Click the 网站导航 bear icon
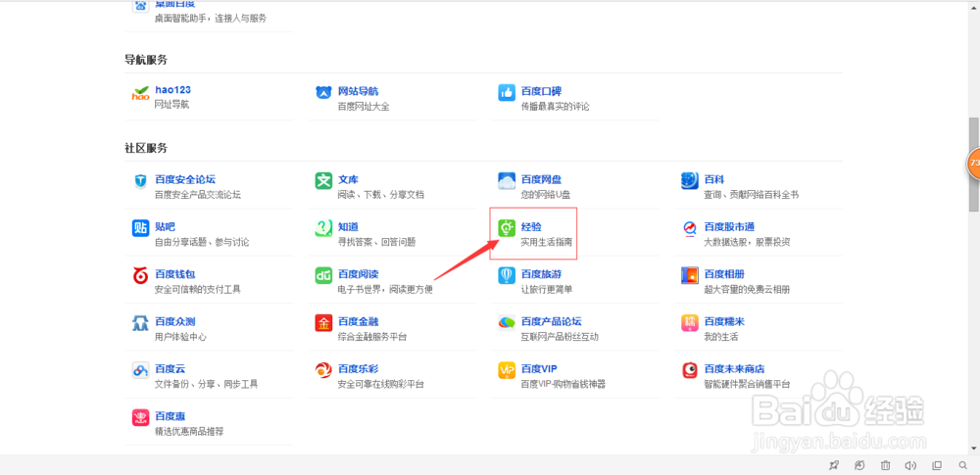Screen dimensions: 980x475 coord(323,93)
